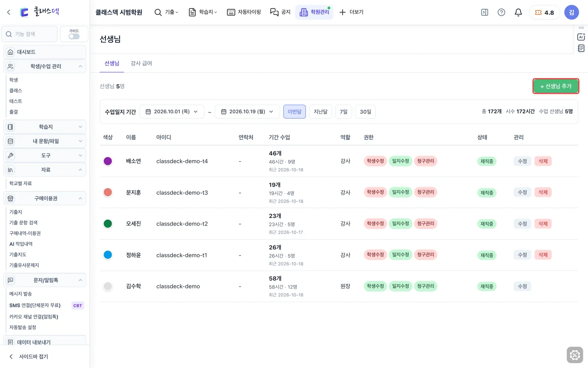The width and height of the screenshot is (588, 368).
Task: Click calendar icon in end date 2026.10.19
Action: (x=223, y=112)
